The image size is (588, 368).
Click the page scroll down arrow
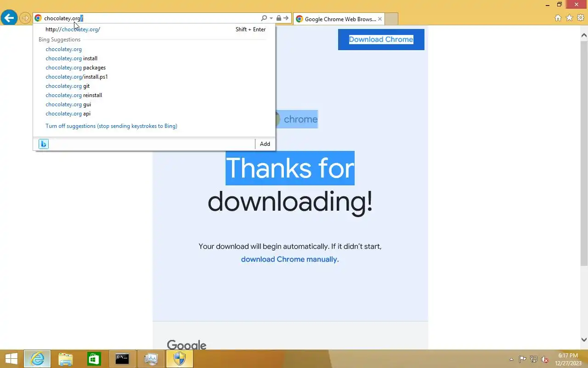[584, 340]
